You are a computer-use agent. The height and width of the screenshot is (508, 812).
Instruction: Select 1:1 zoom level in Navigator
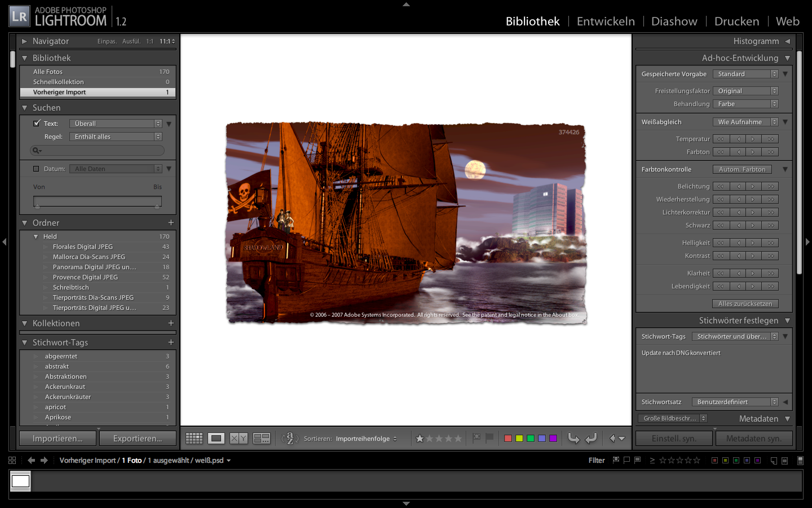tap(149, 41)
